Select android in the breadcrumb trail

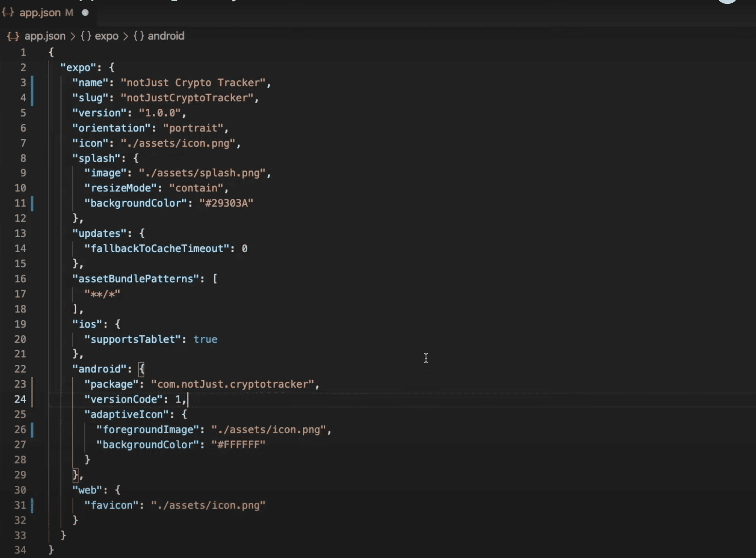click(166, 36)
